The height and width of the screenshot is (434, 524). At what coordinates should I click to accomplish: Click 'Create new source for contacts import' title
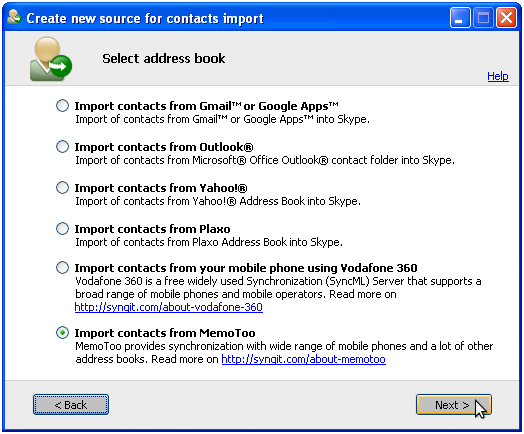coord(145,18)
